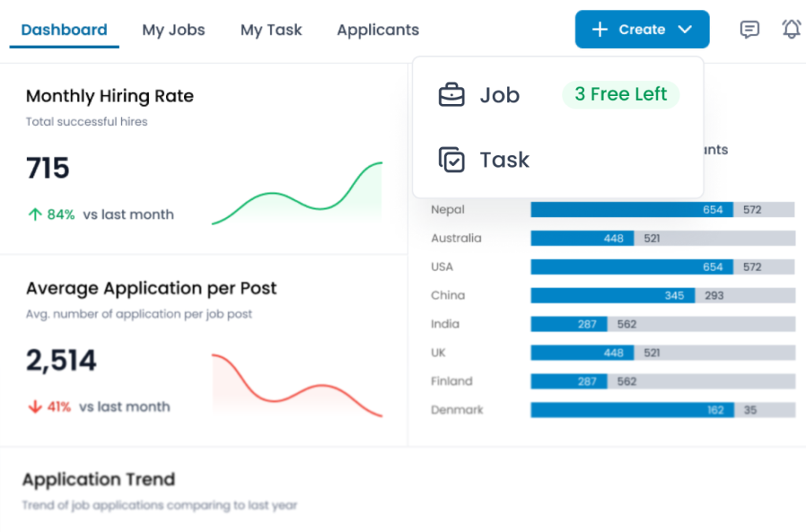This screenshot has height=532, width=806.
Task: Select Task from the Create menu
Action: pos(505,160)
